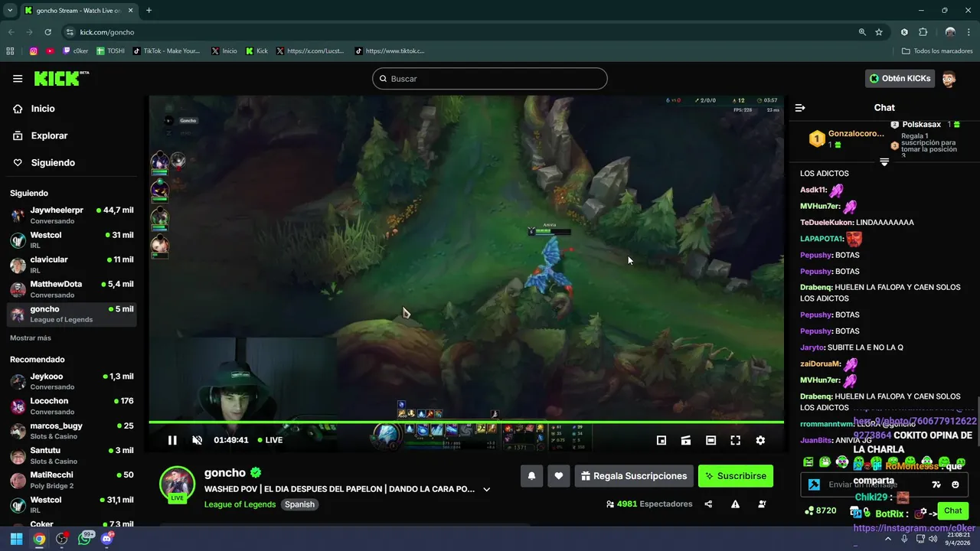Toggle theater mode on video player
980x551 pixels.
click(710, 440)
